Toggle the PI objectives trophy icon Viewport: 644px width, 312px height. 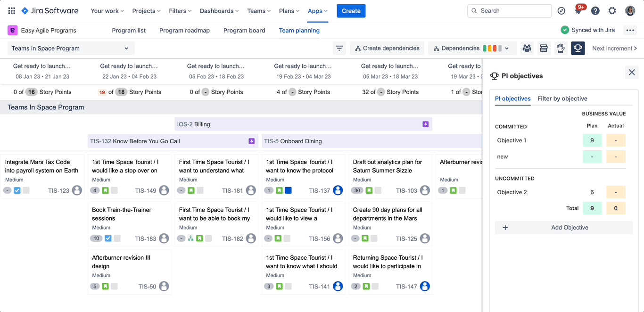point(578,48)
